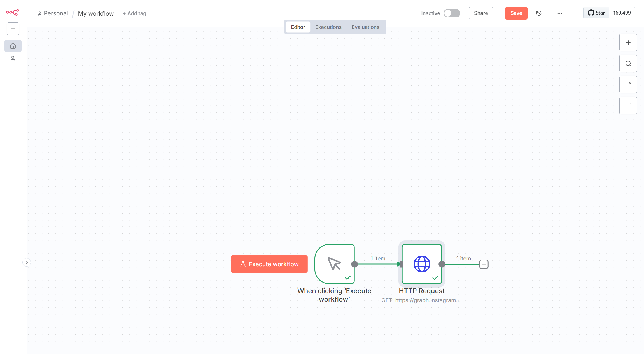Click the Execute workflow button
This screenshot has width=644, height=354.
pos(269,264)
